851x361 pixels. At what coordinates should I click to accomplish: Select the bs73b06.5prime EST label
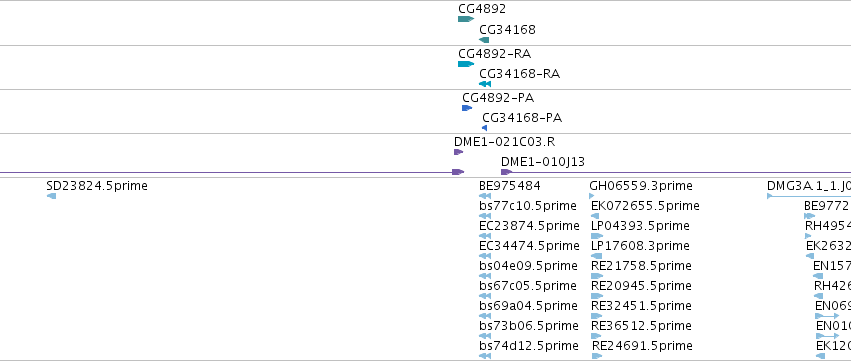click(x=529, y=326)
